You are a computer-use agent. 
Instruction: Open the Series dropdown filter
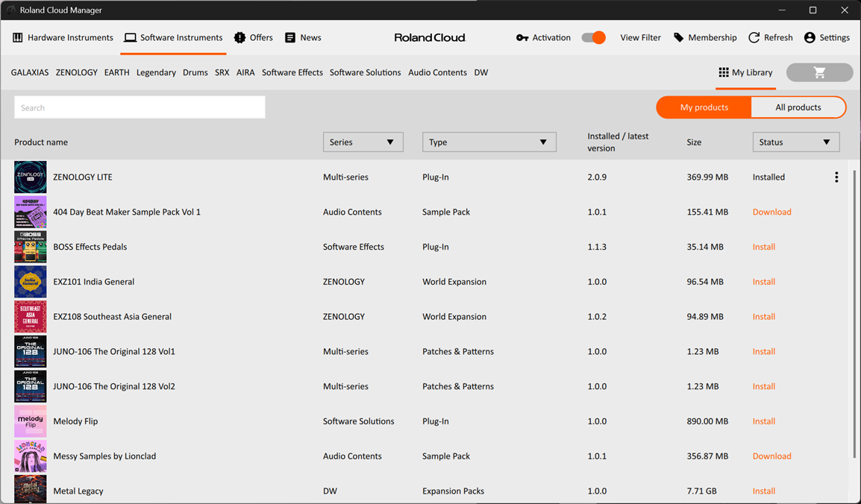tap(363, 142)
